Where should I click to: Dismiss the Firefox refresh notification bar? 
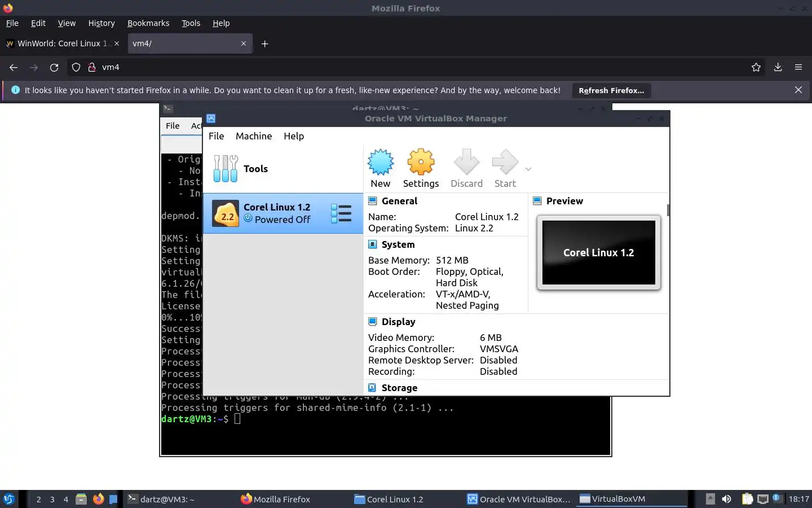[x=798, y=90]
